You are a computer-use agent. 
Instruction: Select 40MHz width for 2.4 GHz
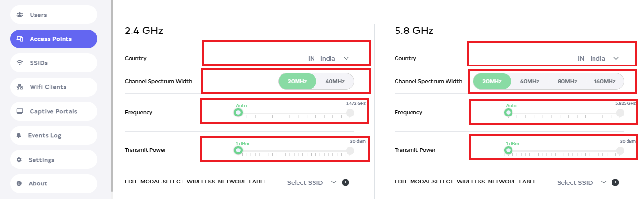[x=335, y=81]
